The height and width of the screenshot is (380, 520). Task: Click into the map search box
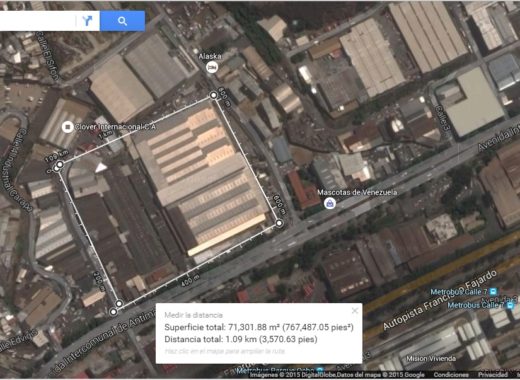point(37,21)
